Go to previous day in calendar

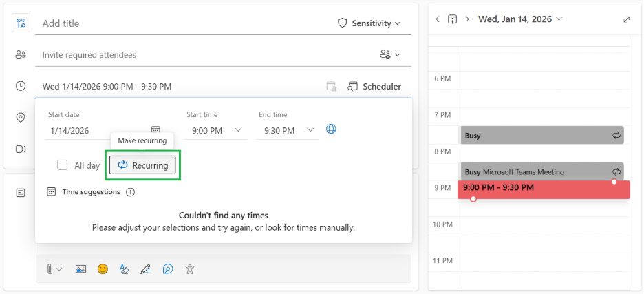coord(438,19)
